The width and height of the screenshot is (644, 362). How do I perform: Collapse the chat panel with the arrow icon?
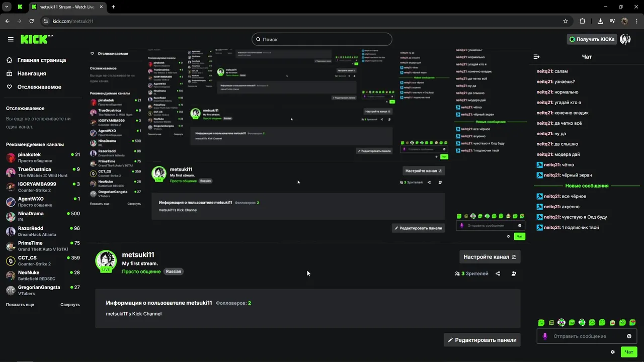coord(536,57)
